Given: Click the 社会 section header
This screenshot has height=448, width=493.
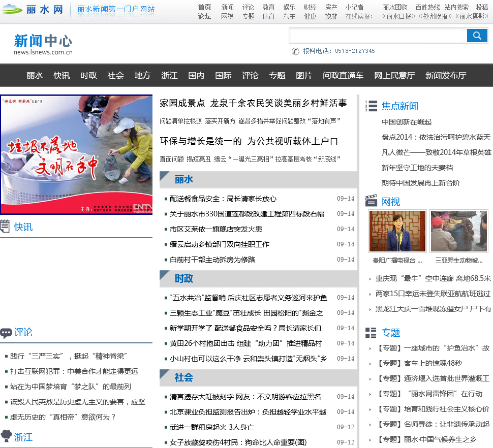Looking at the screenshot, I should click(x=184, y=377).
